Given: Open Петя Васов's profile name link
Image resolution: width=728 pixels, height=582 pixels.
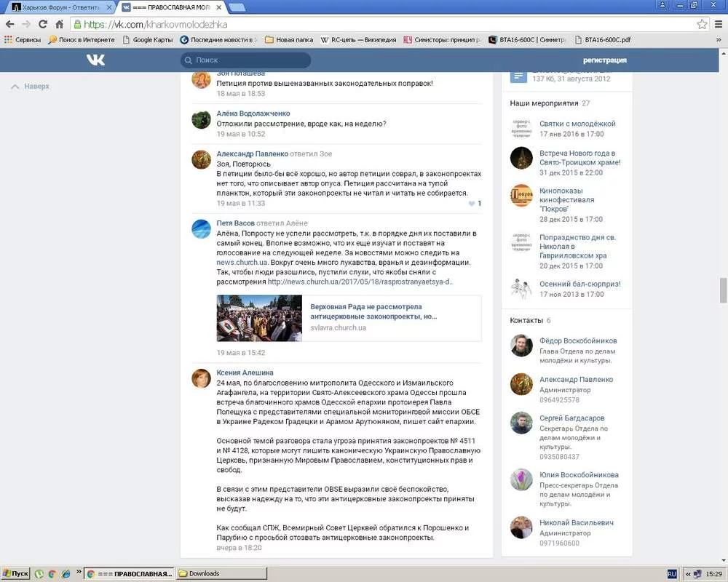Looking at the screenshot, I should 235,223.
